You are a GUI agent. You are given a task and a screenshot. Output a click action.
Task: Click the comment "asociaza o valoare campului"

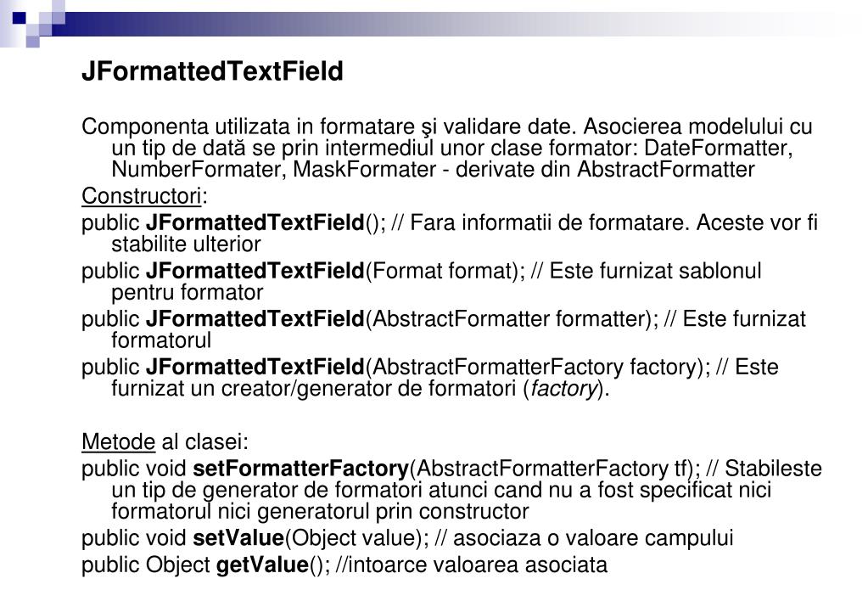pyautogui.click(x=593, y=538)
